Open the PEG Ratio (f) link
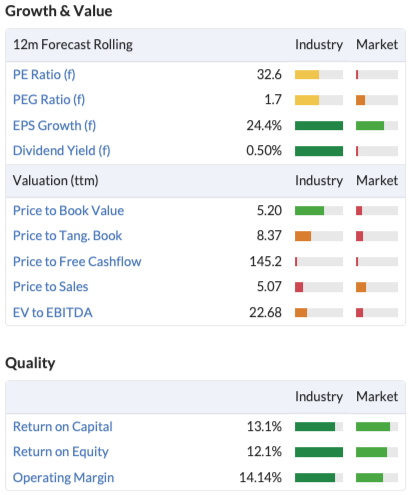The width and height of the screenshot is (412, 495). (49, 100)
